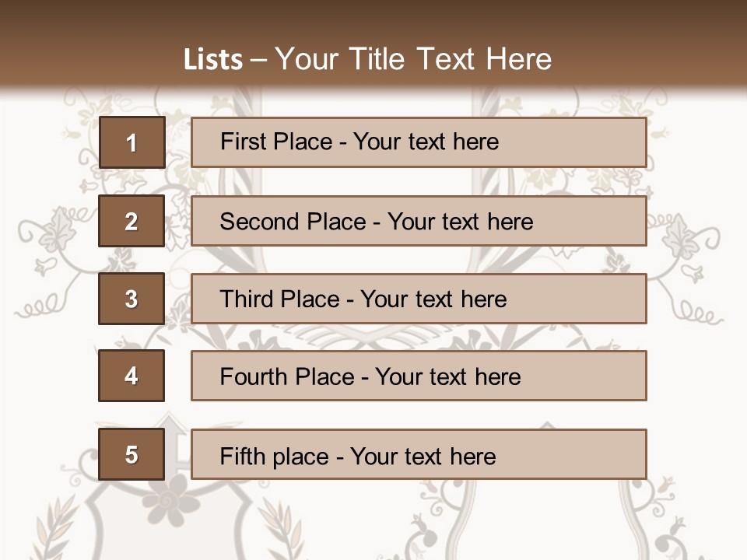The image size is (747, 560).
Task: Click the curly tendril decoration at left
Action: tap(37, 310)
